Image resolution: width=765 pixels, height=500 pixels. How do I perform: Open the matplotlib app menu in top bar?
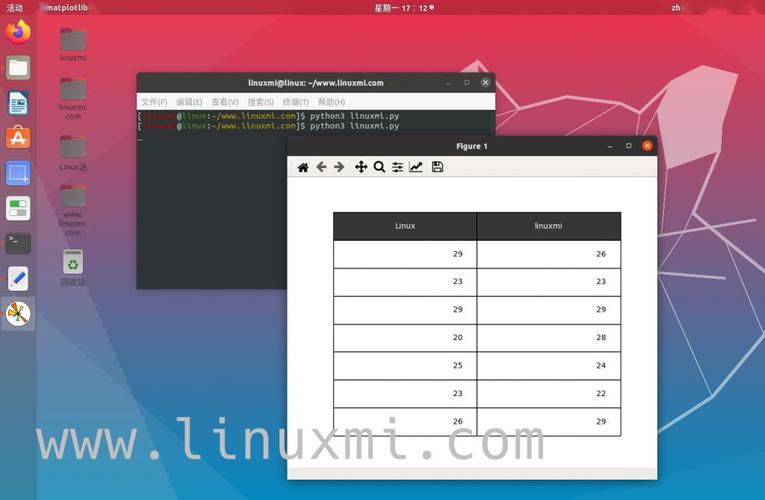click(x=67, y=7)
